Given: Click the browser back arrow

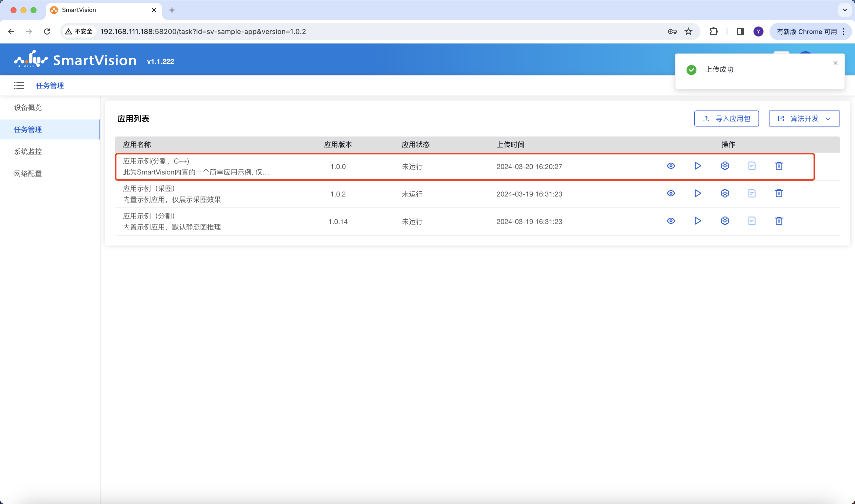Looking at the screenshot, I should (11, 31).
